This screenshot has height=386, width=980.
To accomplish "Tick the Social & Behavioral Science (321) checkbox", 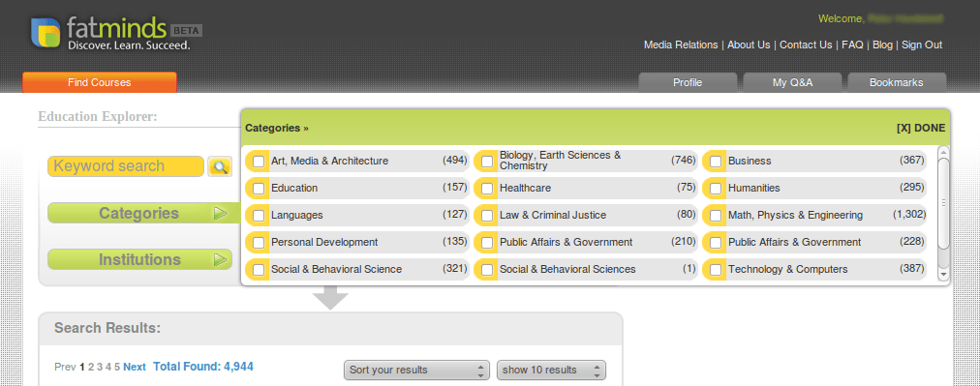I will coord(259,270).
